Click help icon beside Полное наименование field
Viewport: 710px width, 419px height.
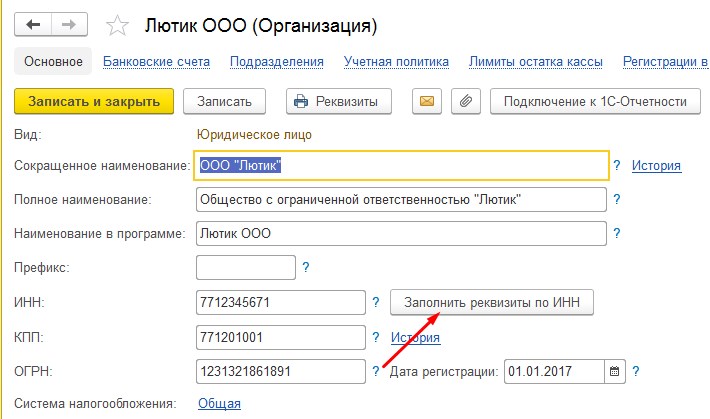(x=618, y=200)
